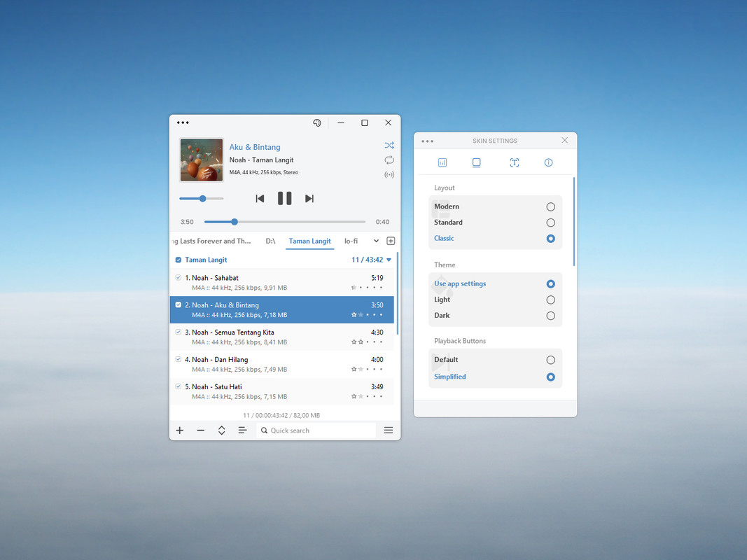This screenshot has width=747, height=560.
Task: Open the skin appearance palette icon
Action: point(317,123)
